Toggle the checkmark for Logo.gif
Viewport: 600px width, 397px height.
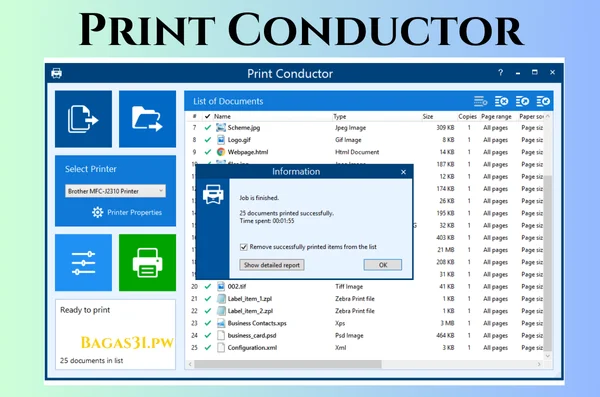click(207, 140)
